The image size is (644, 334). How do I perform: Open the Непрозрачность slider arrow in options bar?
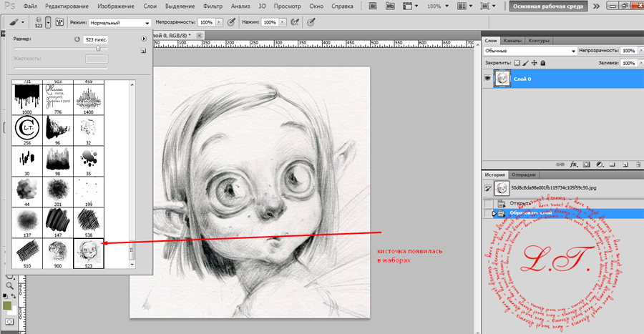tap(220, 22)
